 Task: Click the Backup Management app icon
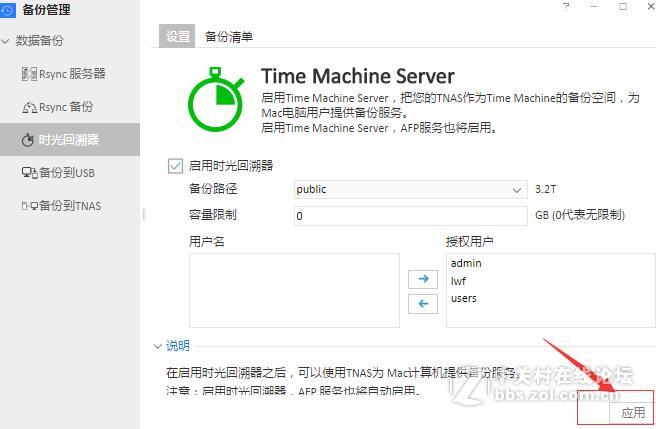point(8,10)
